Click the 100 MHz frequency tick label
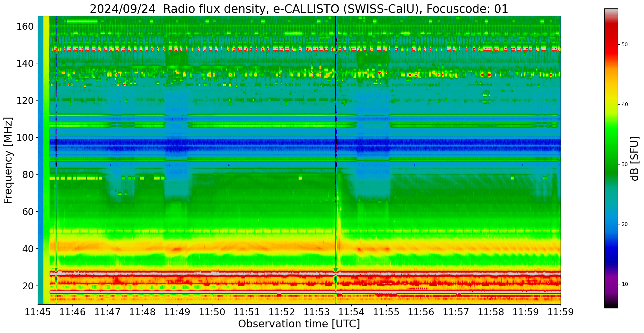644x333 pixels. pyautogui.click(x=25, y=138)
